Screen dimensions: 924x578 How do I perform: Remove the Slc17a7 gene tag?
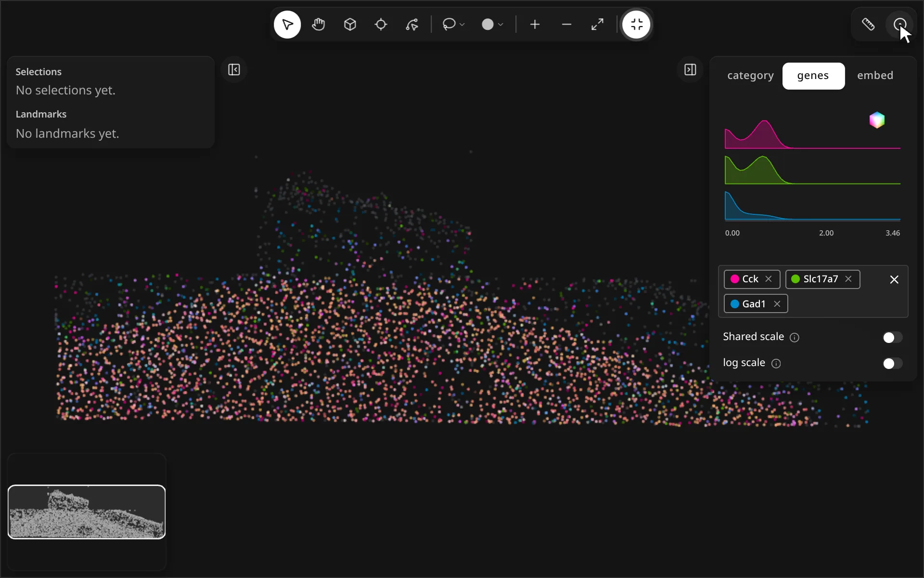point(848,279)
